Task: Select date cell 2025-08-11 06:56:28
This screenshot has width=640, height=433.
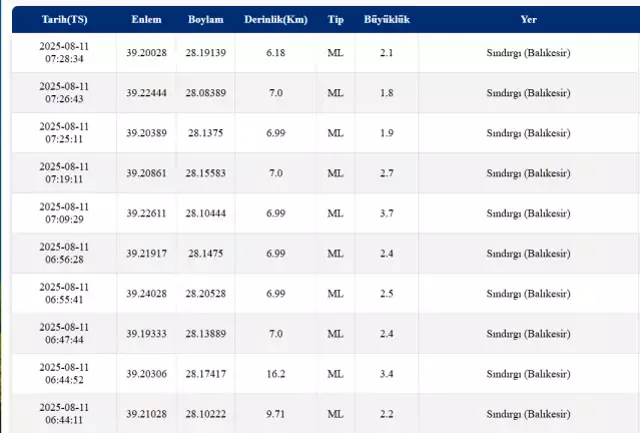Action: point(64,253)
